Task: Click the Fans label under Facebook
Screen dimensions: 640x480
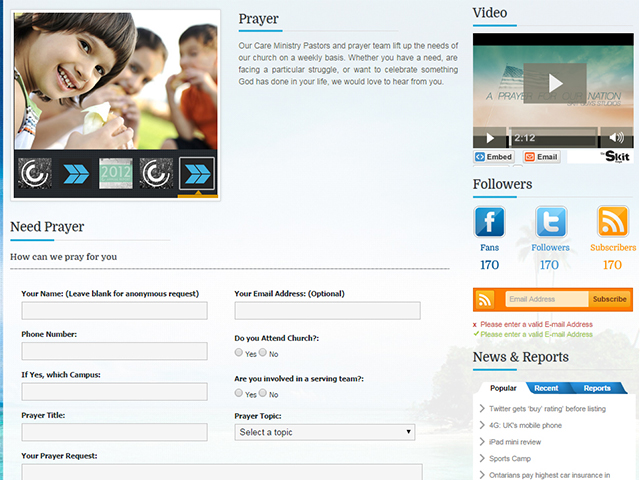Action: tap(489, 247)
